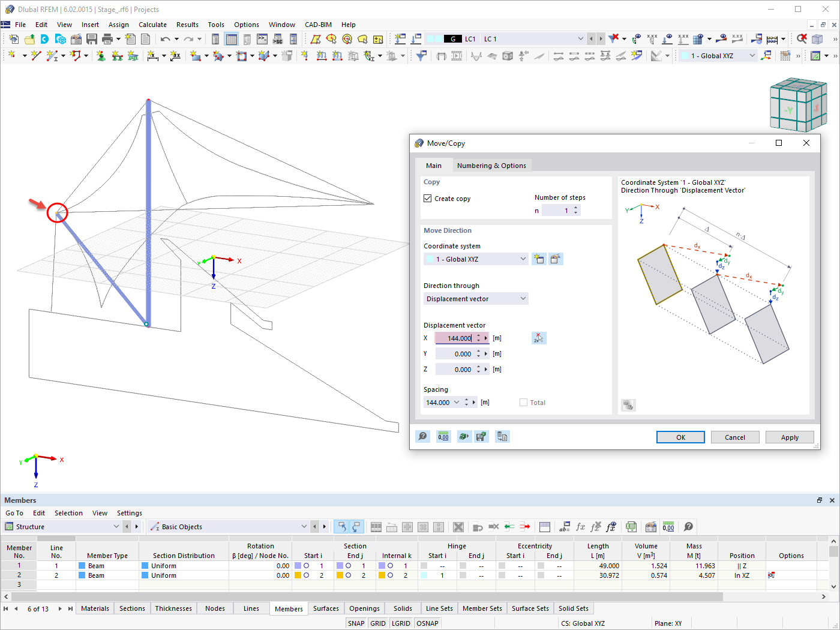Click the new line tool icon

[x=36, y=56]
